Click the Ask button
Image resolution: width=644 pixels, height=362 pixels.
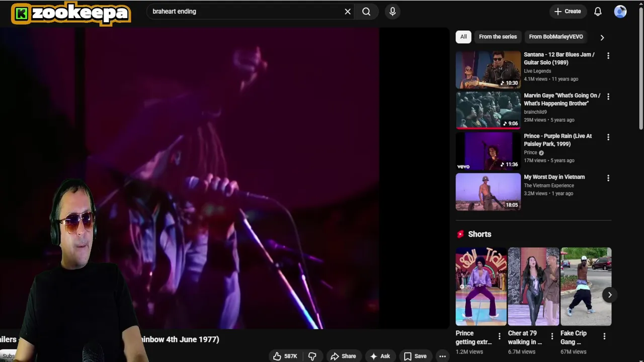(x=380, y=356)
